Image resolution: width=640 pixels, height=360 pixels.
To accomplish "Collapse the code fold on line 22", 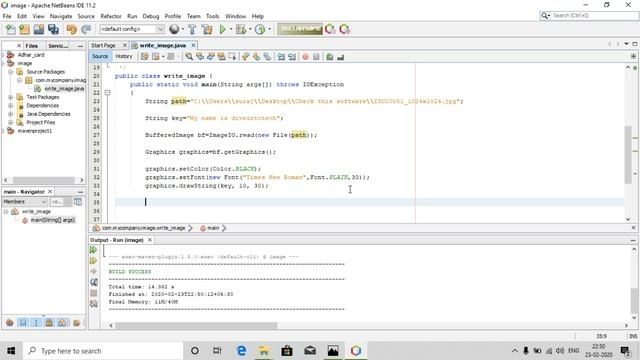I will click(107, 93).
